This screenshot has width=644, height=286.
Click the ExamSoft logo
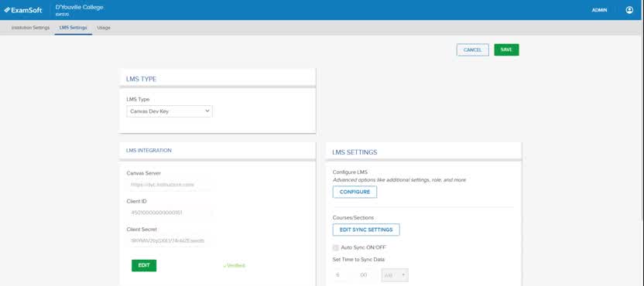[x=23, y=10]
